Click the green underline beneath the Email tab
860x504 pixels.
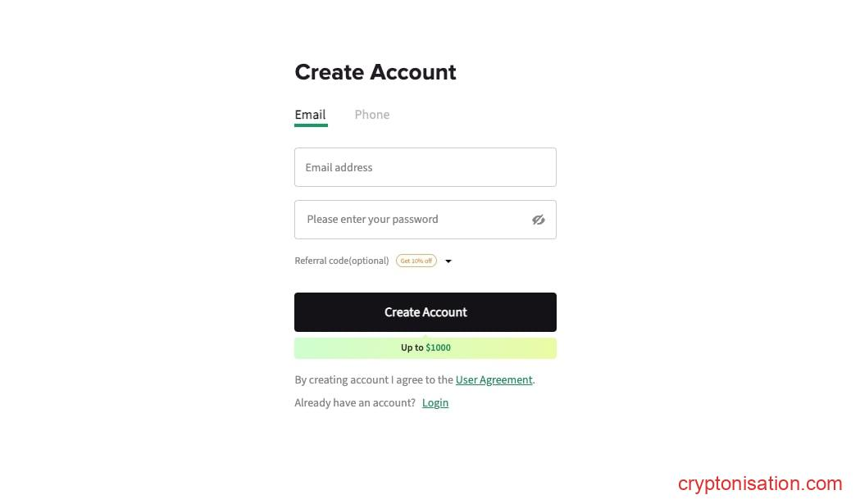pos(311,125)
